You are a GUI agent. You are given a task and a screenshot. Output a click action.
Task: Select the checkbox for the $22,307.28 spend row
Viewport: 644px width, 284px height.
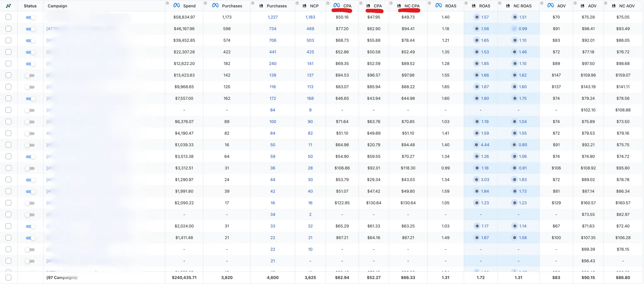[x=8, y=52]
